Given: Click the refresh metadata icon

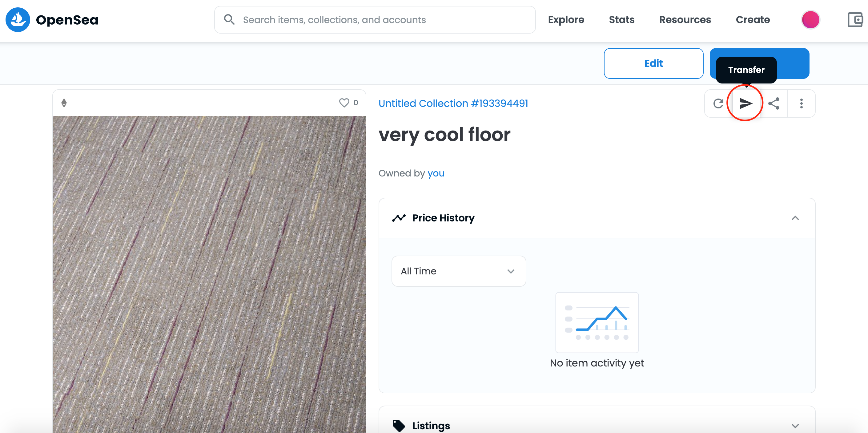Looking at the screenshot, I should pyautogui.click(x=718, y=103).
